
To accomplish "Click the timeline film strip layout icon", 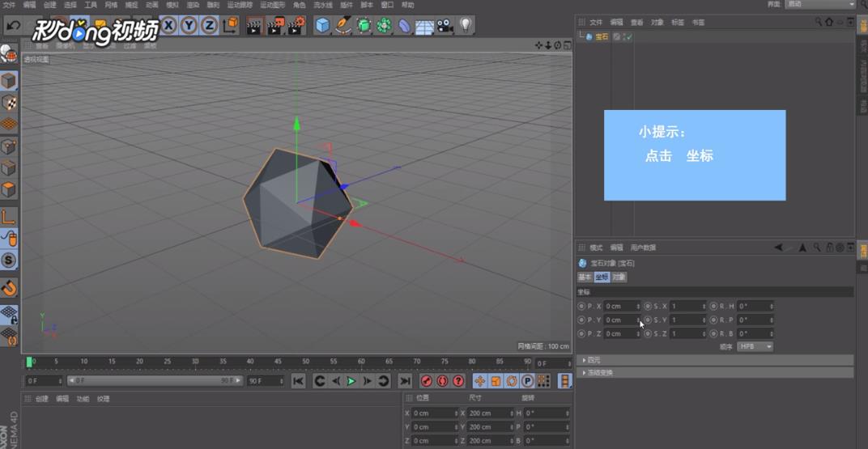I will pos(564,381).
